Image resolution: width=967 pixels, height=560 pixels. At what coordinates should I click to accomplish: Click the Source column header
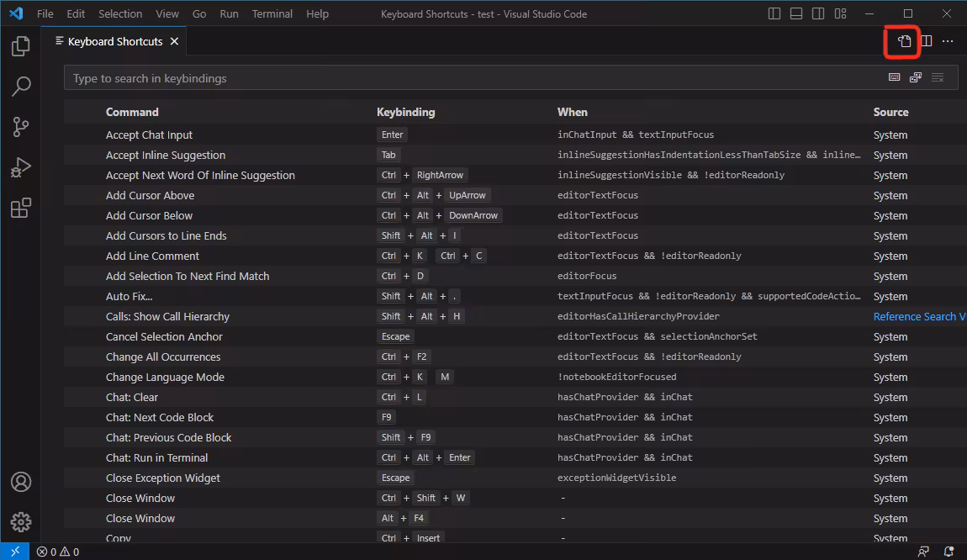coord(890,112)
